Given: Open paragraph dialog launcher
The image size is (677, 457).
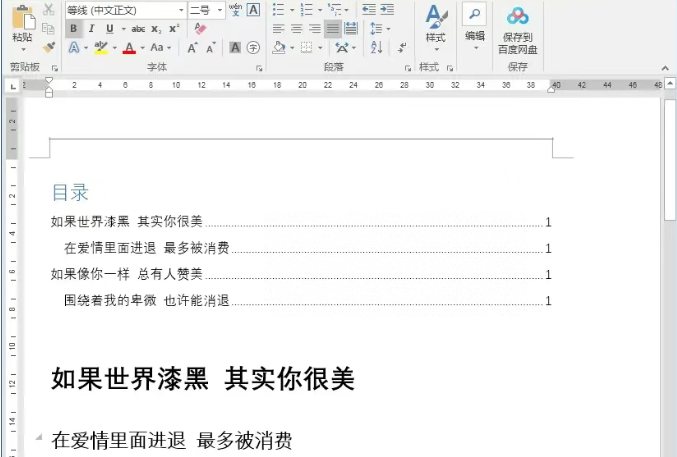Looking at the screenshot, I should tap(408, 68).
